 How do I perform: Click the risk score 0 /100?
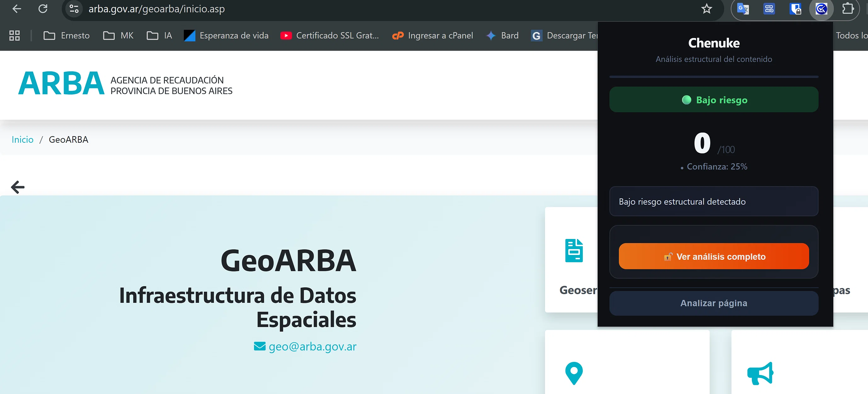[714, 143]
